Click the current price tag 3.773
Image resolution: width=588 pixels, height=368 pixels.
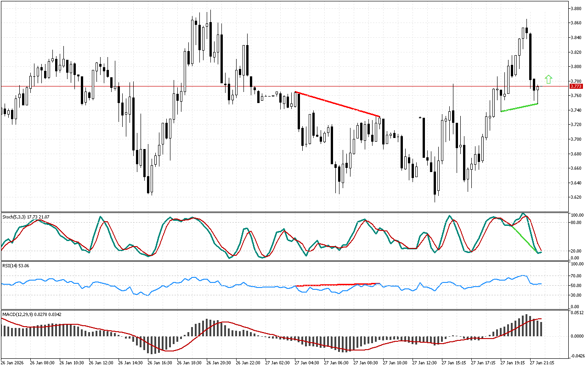tap(576, 86)
